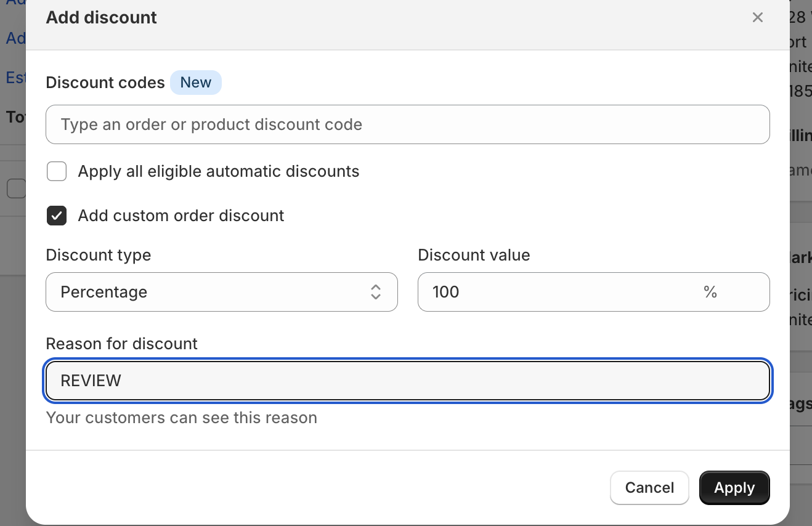Click the discount code input field
This screenshot has width=812, height=526.
tap(407, 124)
